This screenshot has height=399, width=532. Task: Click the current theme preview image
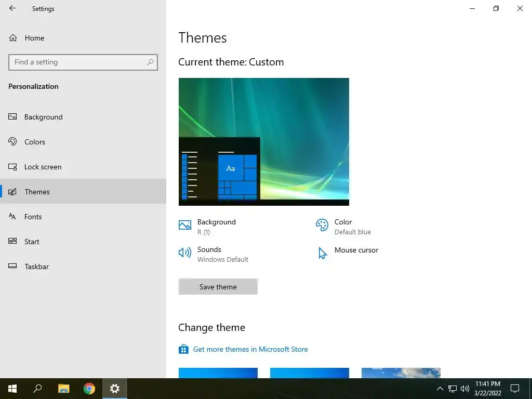(x=263, y=141)
